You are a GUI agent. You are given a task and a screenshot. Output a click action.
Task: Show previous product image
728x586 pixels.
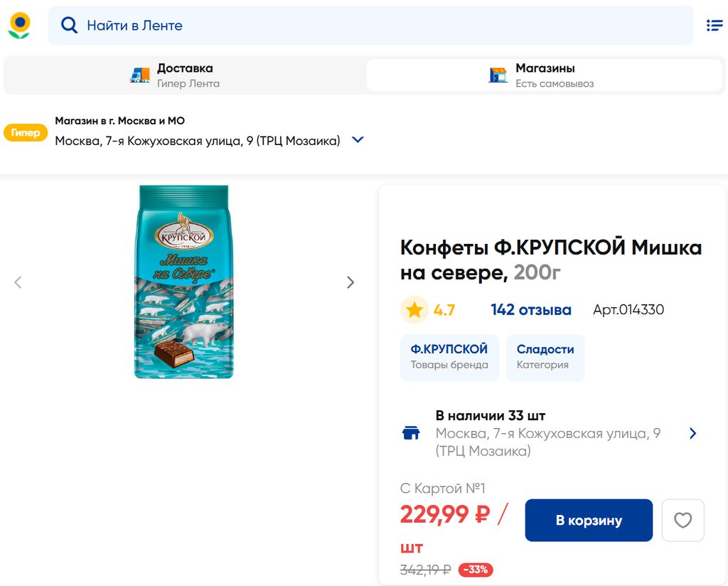click(18, 282)
